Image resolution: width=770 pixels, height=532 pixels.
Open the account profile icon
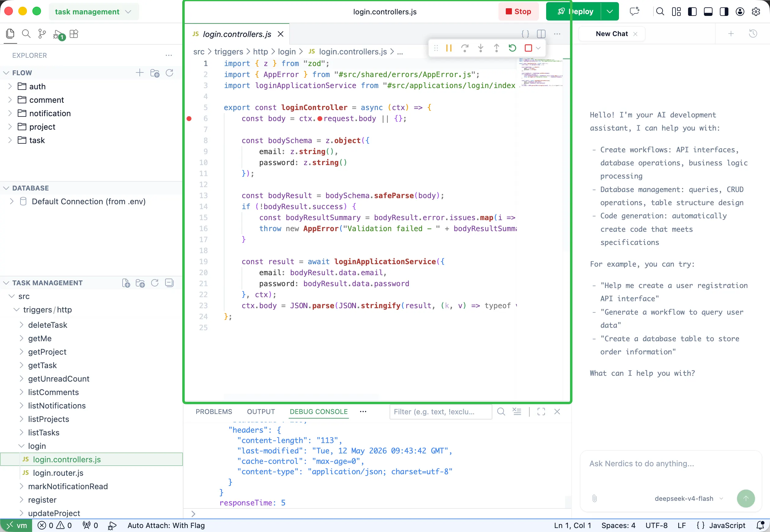click(740, 12)
